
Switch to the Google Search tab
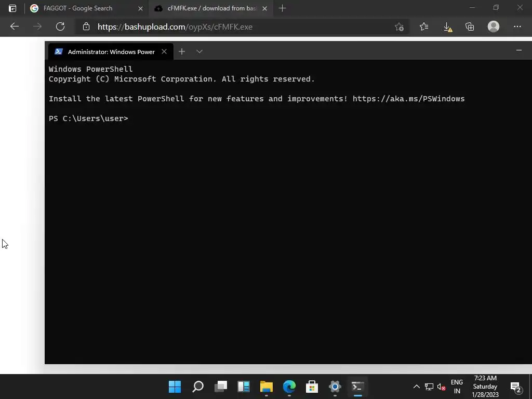tap(87, 8)
